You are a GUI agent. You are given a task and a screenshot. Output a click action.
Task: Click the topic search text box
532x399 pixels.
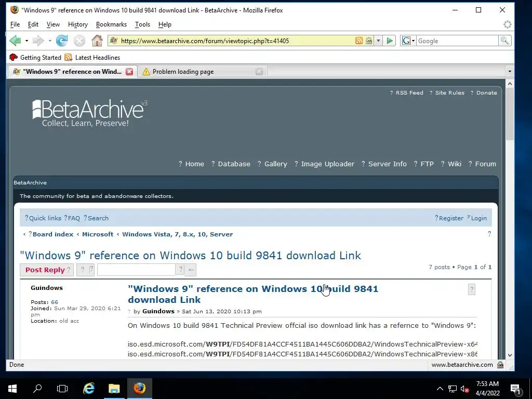136,270
